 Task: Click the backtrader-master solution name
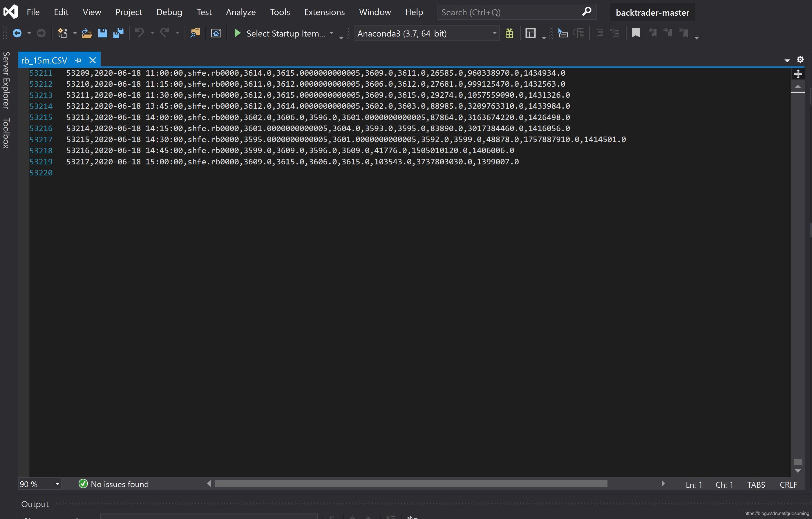pyautogui.click(x=652, y=12)
